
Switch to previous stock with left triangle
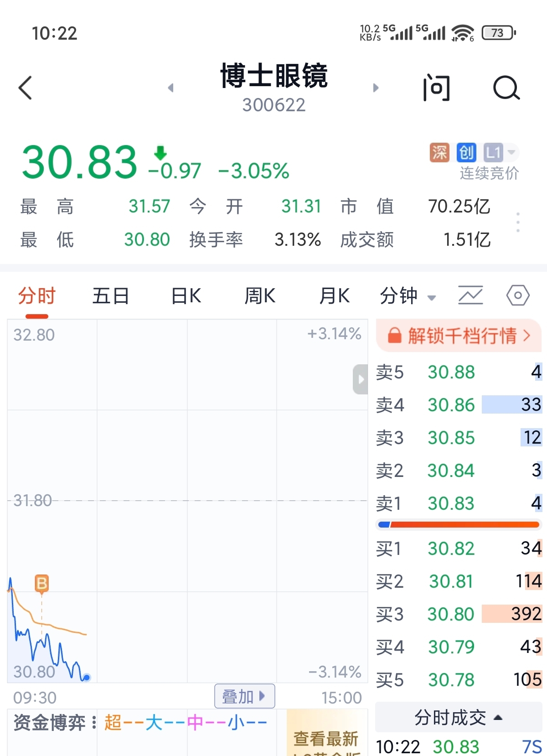point(171,88)
